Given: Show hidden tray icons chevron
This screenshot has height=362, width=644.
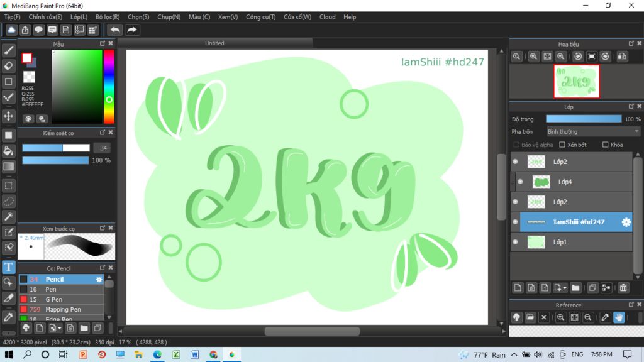Looking at the screenshot, I should pos(514,354).
